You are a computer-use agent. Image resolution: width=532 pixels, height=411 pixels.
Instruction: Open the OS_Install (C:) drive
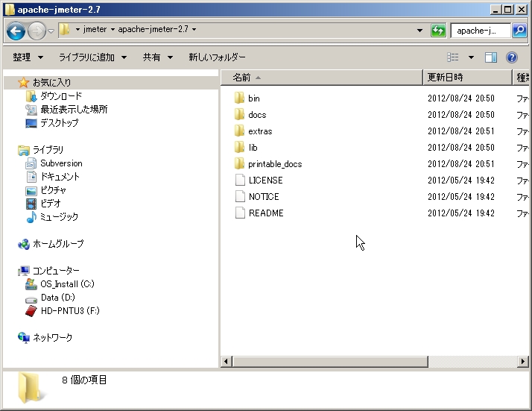[x=67, y=283]
